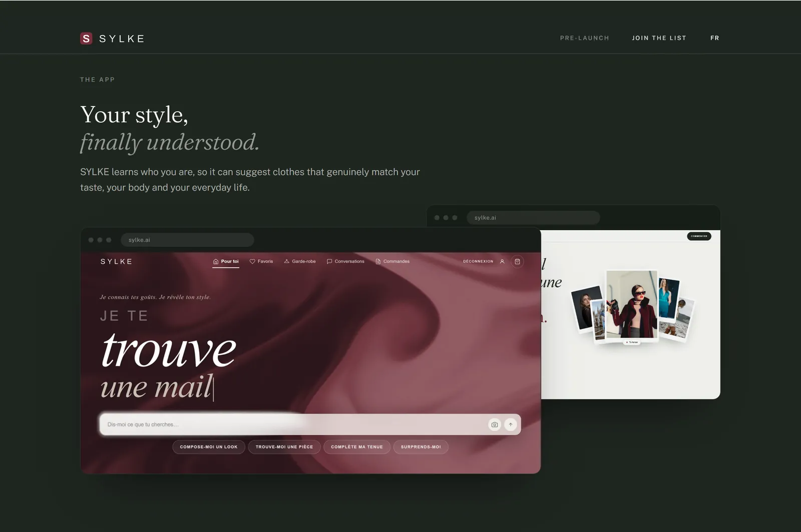This screenshot has width=801, height=532.
Task: Switch to the Garde-robe tab
Action: [300, 262]
